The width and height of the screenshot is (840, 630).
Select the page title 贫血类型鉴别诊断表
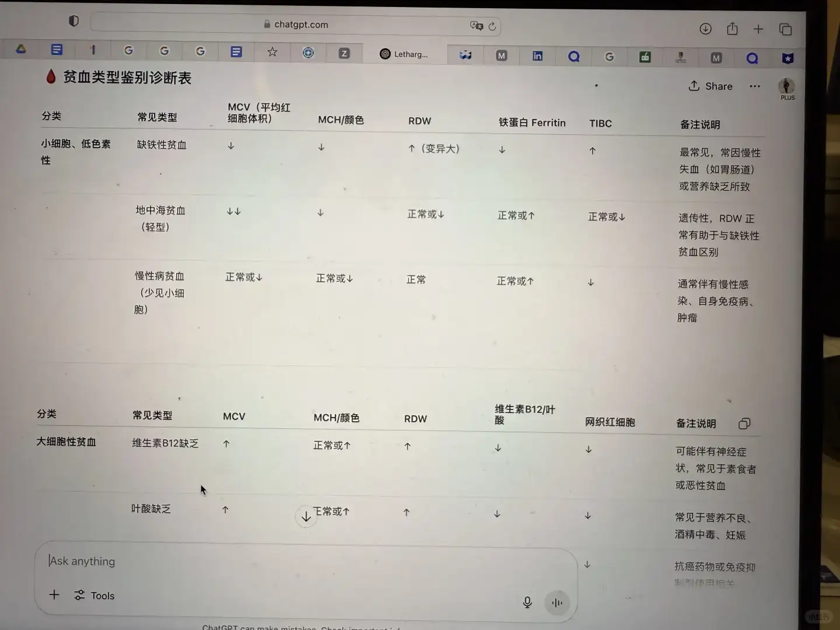(128, 78)
